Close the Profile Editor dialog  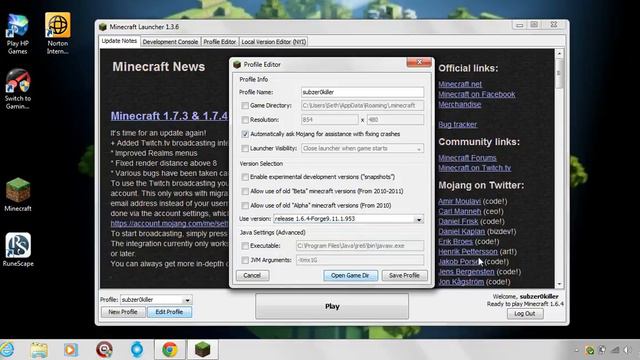click(419, 62)
